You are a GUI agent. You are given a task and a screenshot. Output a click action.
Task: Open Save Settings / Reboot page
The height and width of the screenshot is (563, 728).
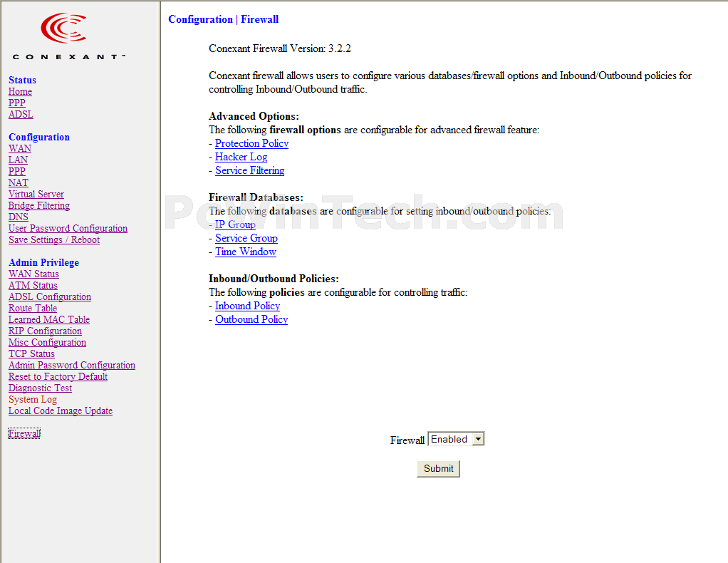pyautogui.click(x=54, y=239)
